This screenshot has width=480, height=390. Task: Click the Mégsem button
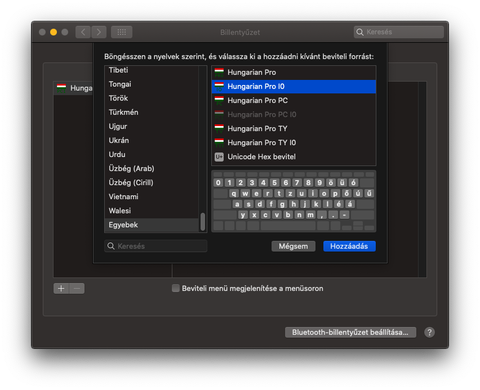tap(293, 246)
